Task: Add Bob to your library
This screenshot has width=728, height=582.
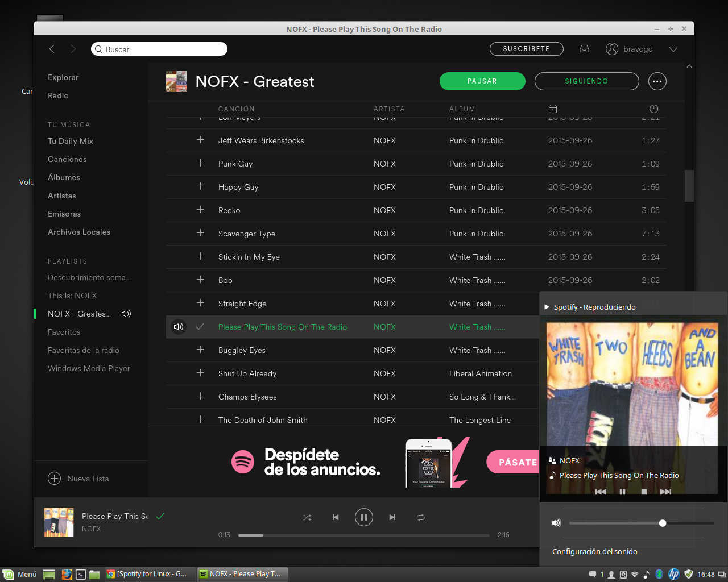Action: (x=200, y=280)
